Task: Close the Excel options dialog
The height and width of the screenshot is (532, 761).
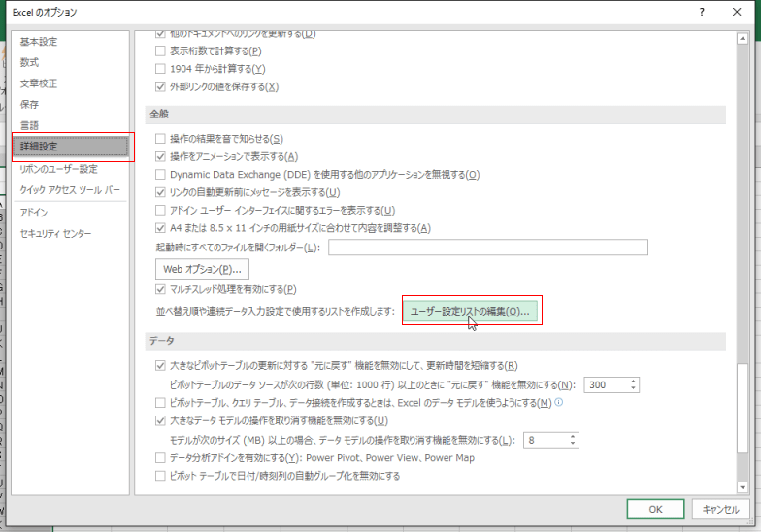Action: click(x=737, y=12)
